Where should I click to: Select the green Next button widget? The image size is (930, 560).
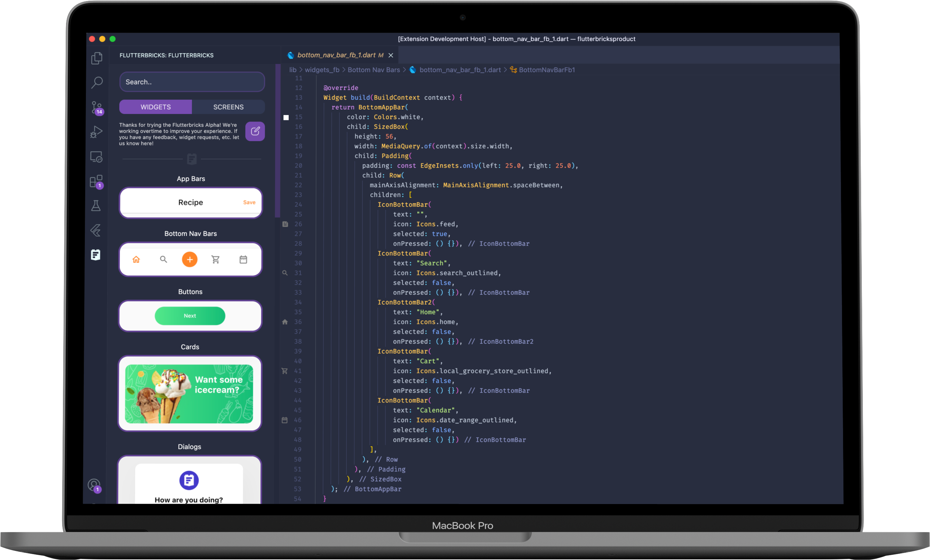coord(190,316)
